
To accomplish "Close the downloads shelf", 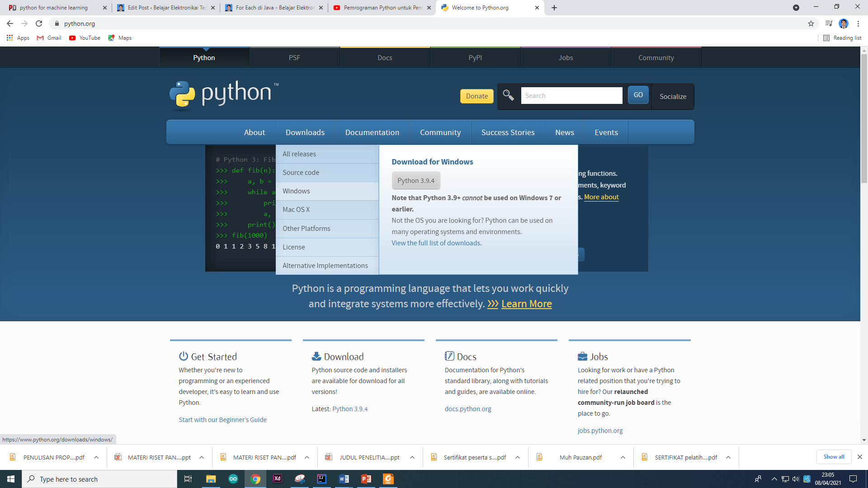I will point(860,457).
